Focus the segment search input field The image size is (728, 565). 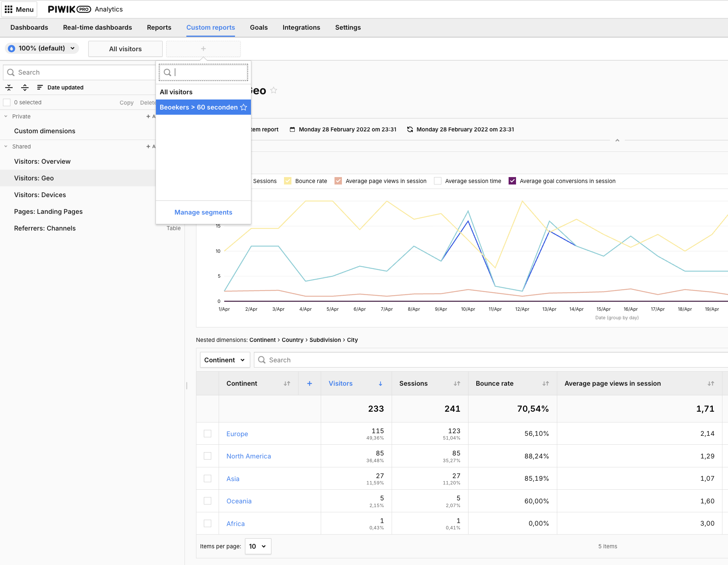(x=203, y=72)
